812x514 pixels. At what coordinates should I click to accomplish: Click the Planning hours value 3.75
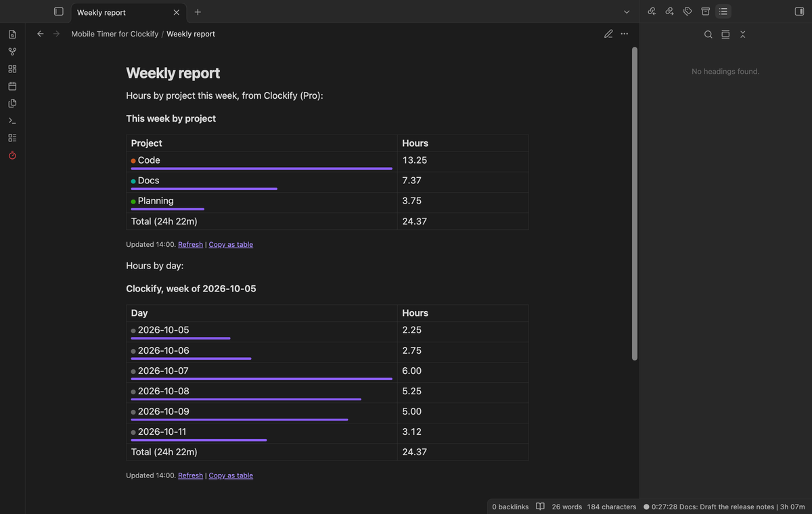pyautogui.click(x=411, y=201)
